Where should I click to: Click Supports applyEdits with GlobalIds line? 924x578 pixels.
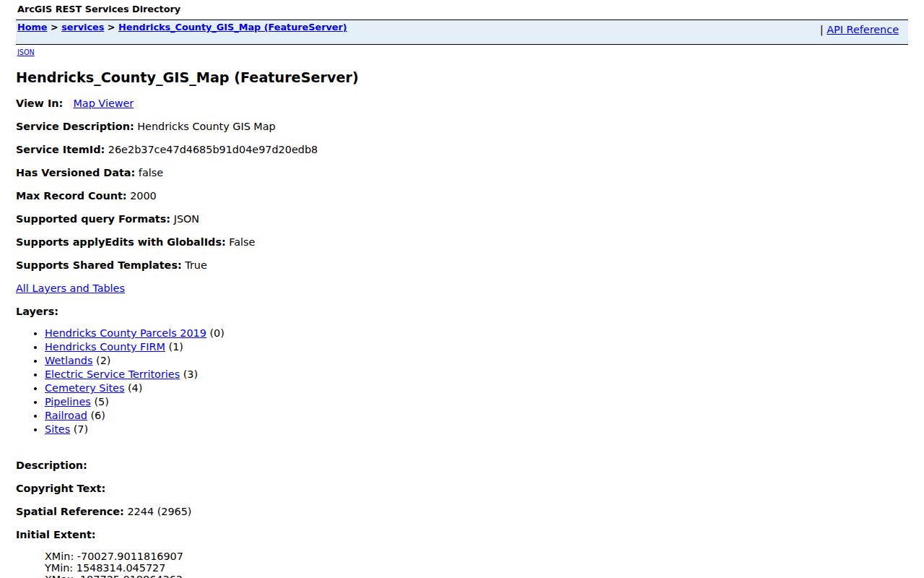click(135, 242)
